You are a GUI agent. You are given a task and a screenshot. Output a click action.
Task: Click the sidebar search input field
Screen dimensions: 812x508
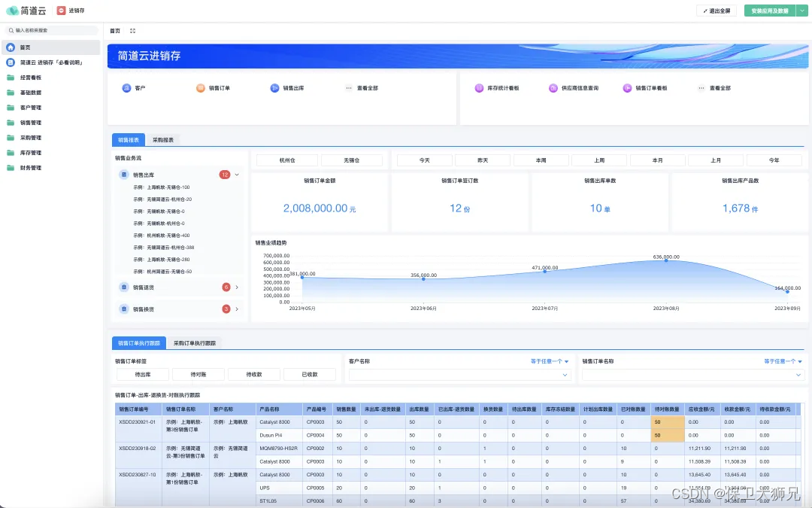52,31
